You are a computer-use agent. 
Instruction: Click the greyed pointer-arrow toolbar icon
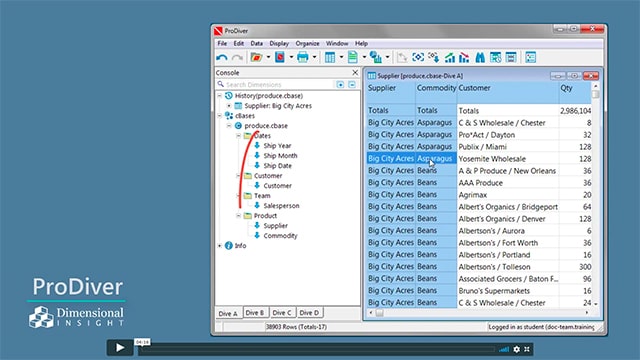[x=402, y=58]
